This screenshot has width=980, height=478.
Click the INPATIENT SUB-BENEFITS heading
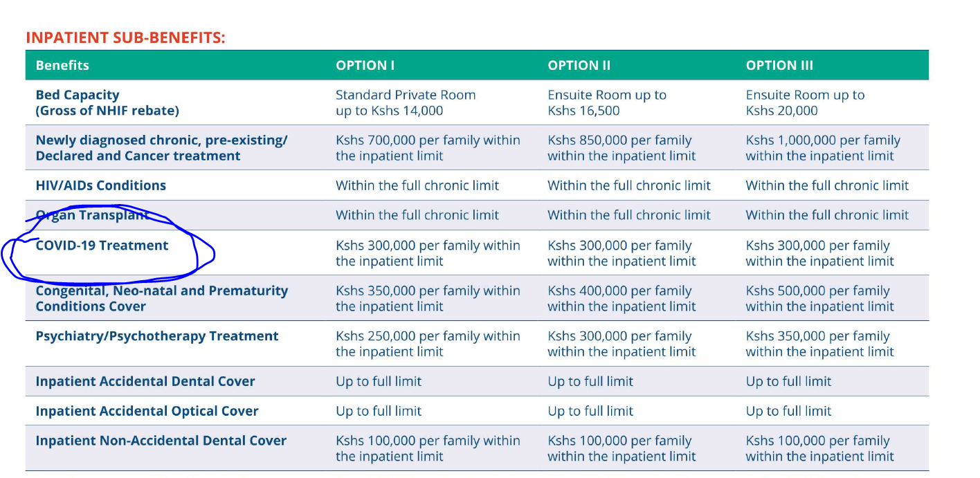(125, 37)
